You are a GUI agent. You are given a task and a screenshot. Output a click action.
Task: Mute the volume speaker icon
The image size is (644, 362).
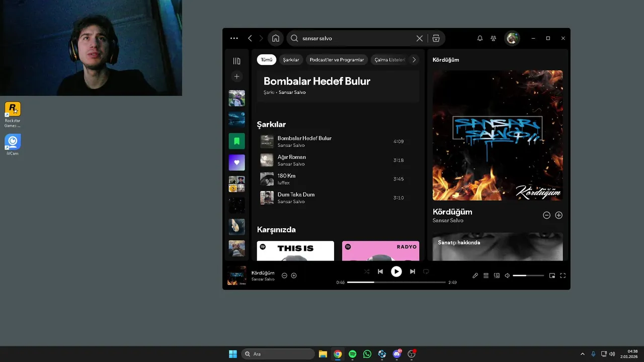point(507,276)
